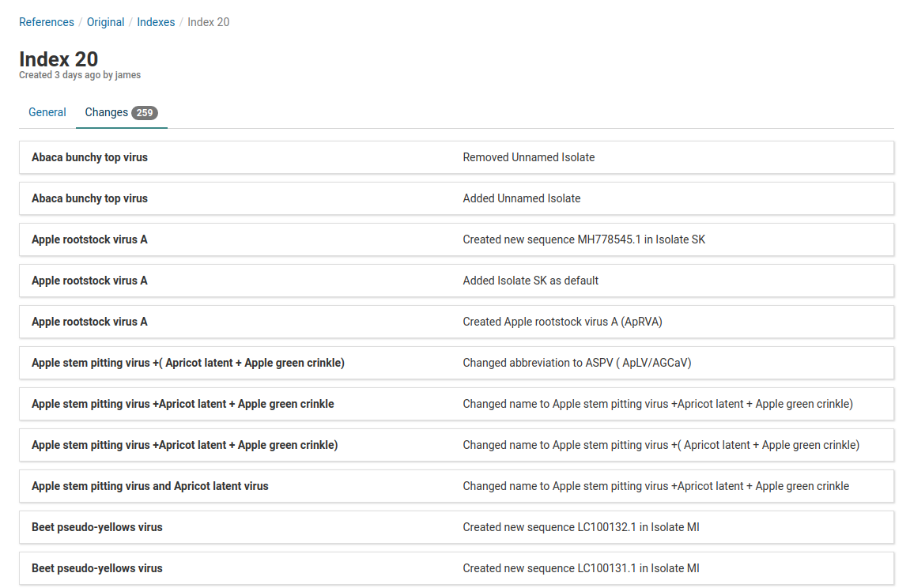Select the Apple stem pitting virus and Apricot latent virus row

coord(456,486)
